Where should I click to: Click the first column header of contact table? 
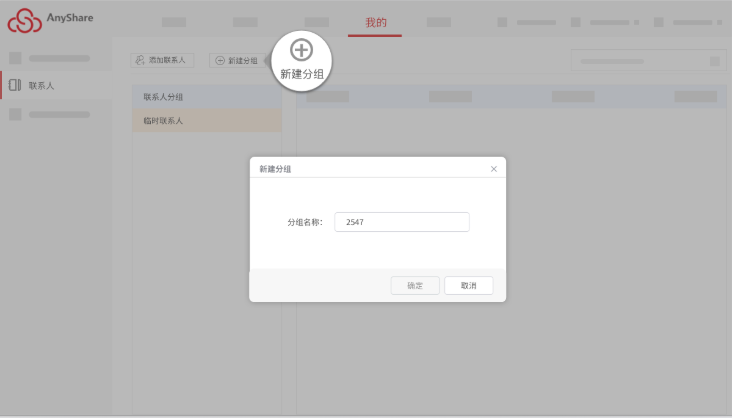(327, 97)
